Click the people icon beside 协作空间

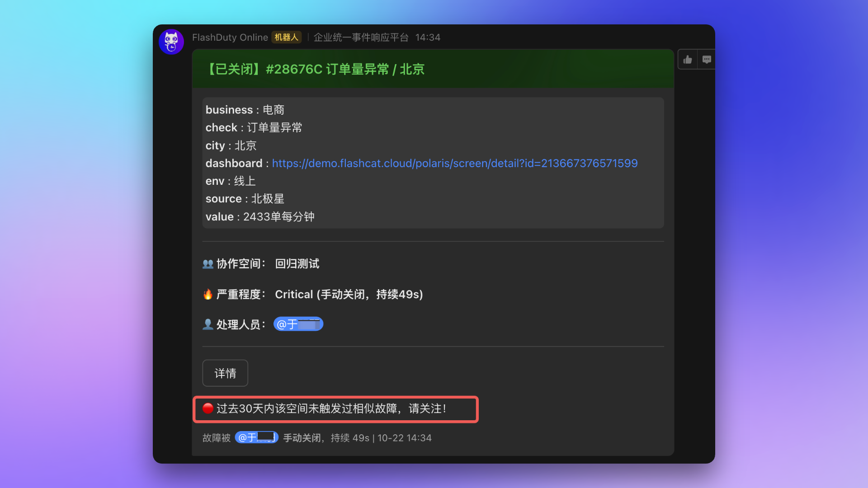point(208,264)
